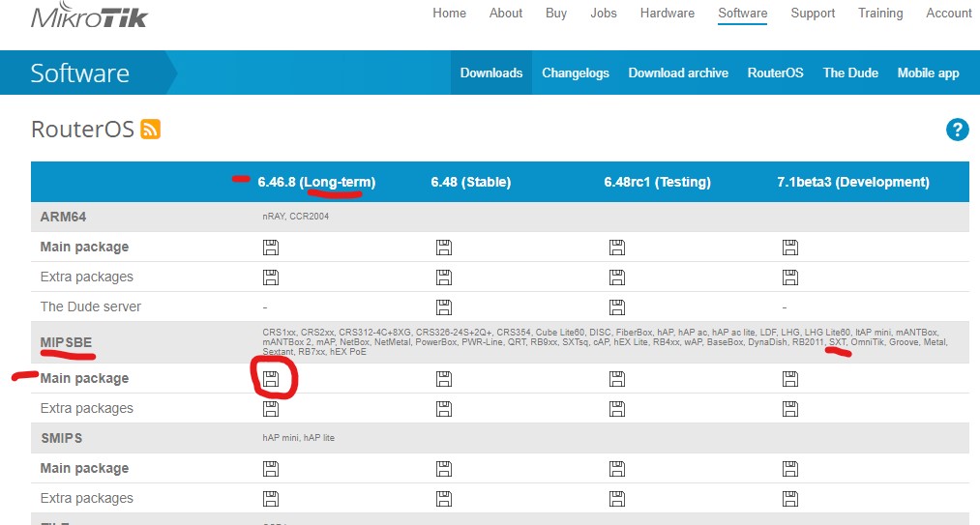
Task: Download ARM64 The Dude server 6.48 Stable
Action: point(444,307)
